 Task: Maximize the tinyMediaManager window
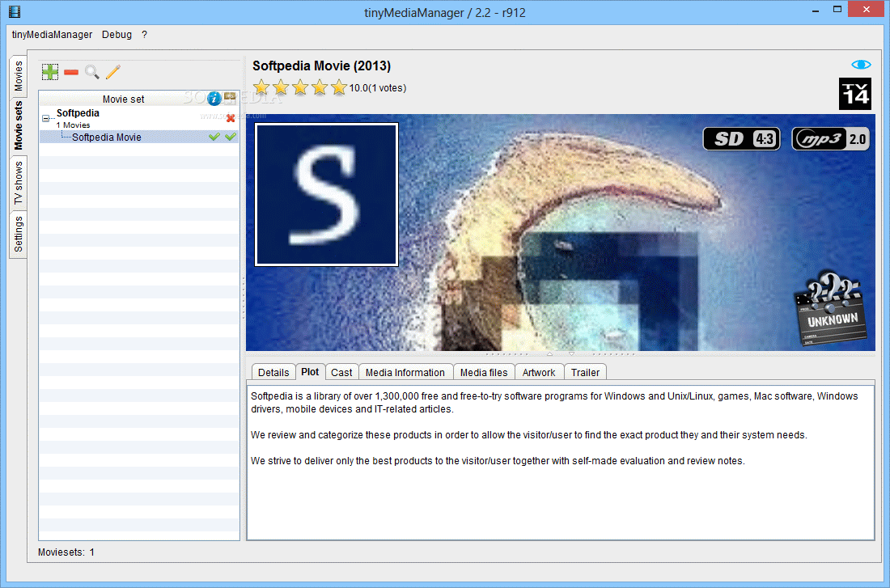837,9
